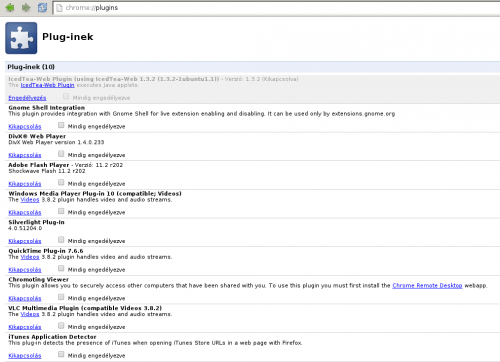Click the blue puzzle piece plug-in icon
The image size is (500, 362).
tap(21, 38)
